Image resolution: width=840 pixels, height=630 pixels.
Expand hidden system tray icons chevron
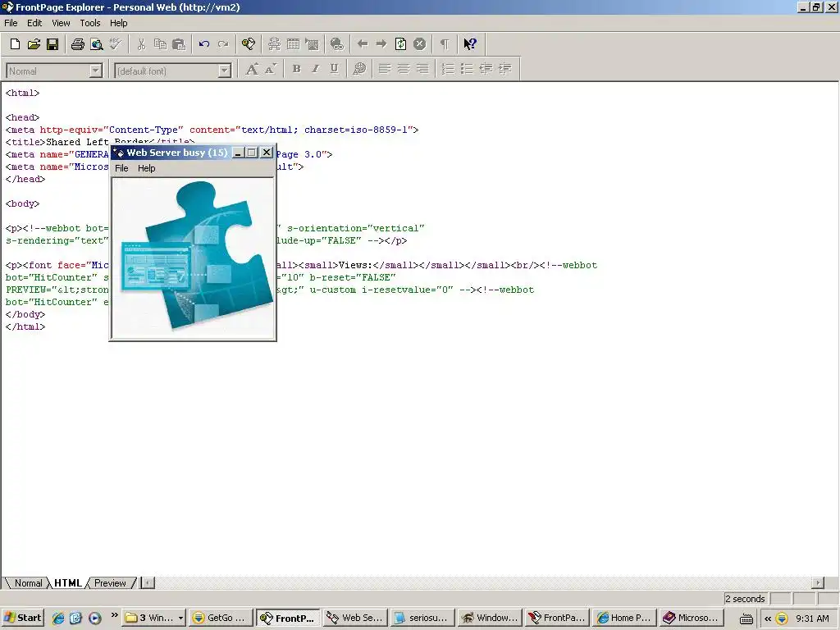pyautogui.click(x=767, y=619)
